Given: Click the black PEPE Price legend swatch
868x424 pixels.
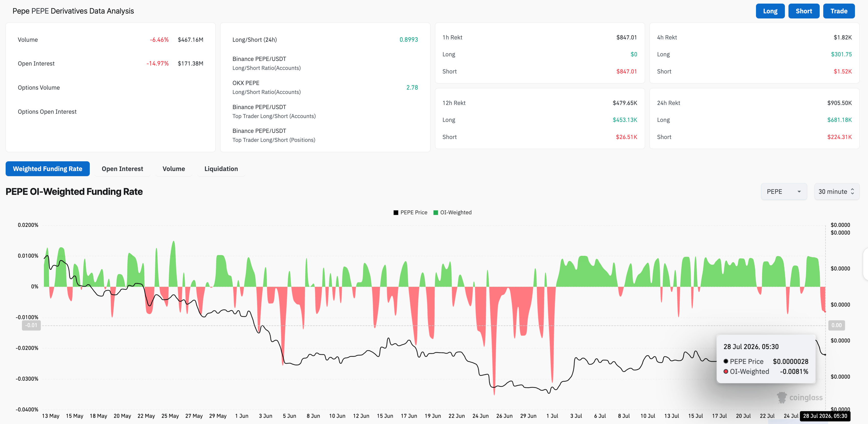Looking at the screenshot, I should [x=396, y=213].
